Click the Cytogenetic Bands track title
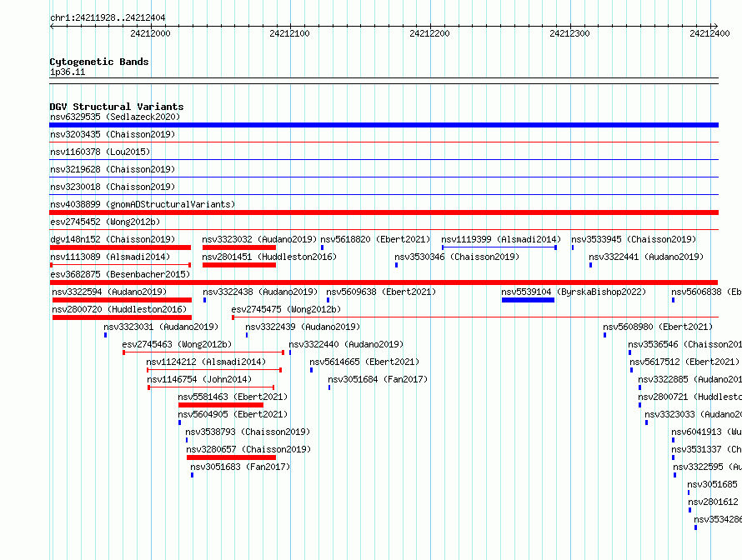Viewport: 742px width, 560px height. (99, 62)
